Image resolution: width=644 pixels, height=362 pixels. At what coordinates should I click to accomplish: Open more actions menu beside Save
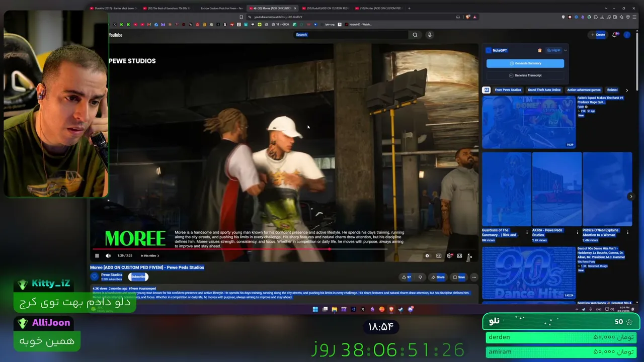tap(474, 277)
